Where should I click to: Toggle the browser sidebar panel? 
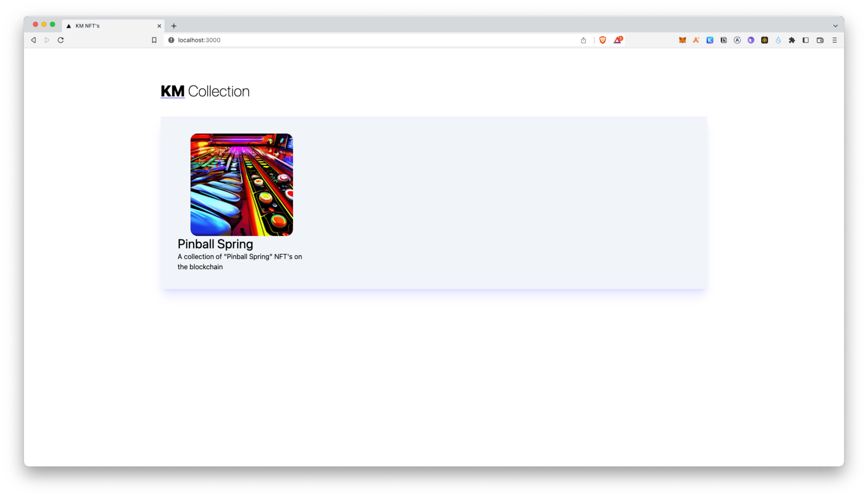click(805, 40)
